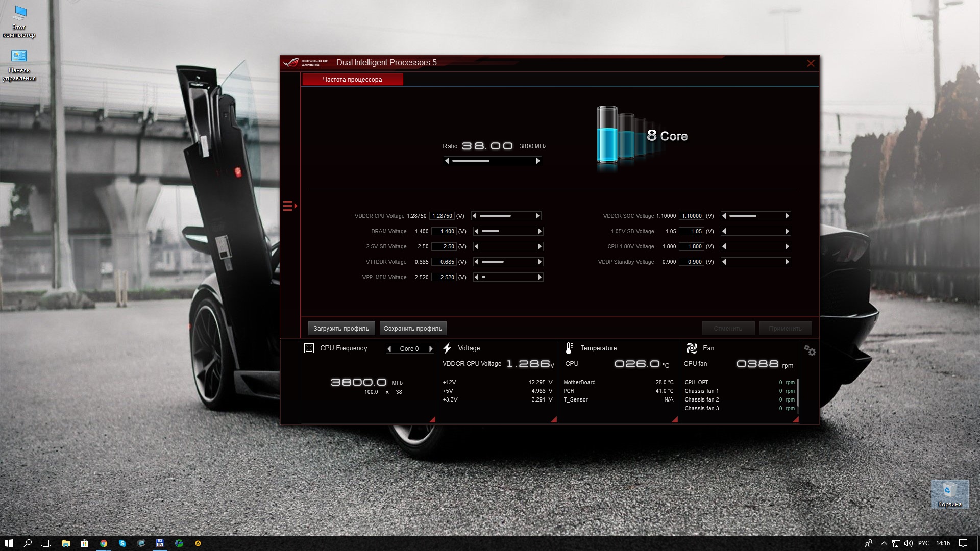
Task: Click the Temperature thermometer icon
Action: point(569,348)
